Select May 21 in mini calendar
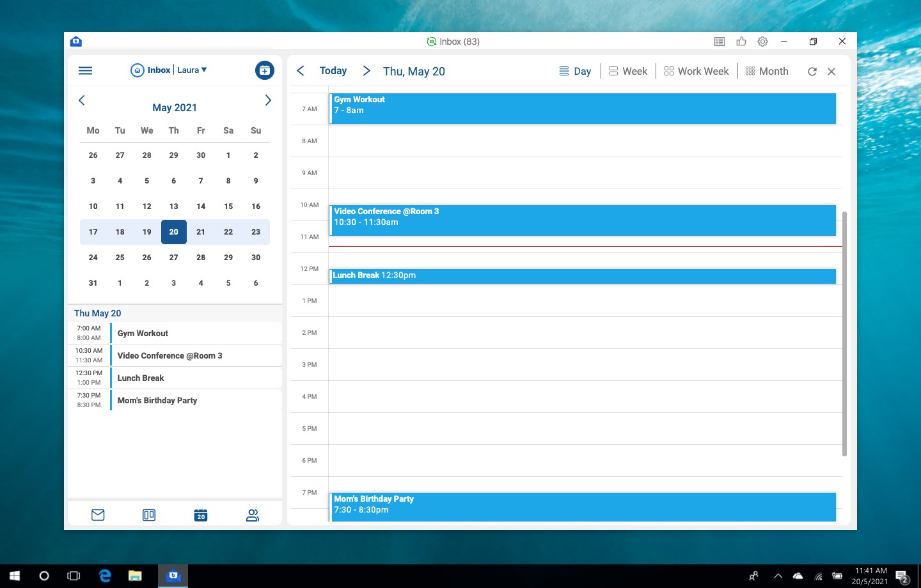The image size is (921, 588). click(201, 232)
